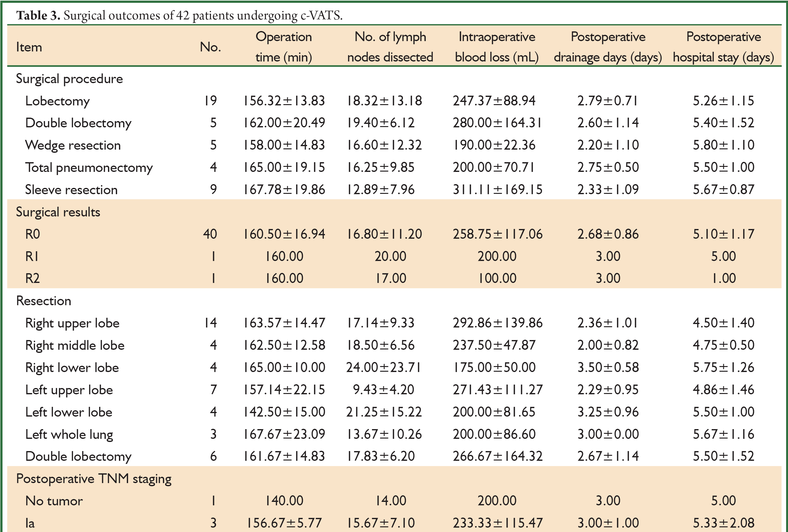Click Postoperative TNM staging section label
Screen dimensions: 788x532
(x=94, y=479)
